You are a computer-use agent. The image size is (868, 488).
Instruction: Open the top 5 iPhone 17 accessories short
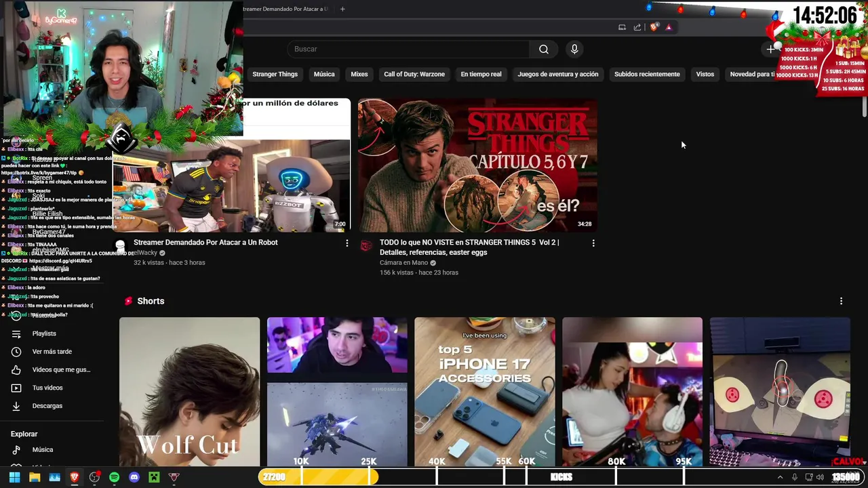(x=485, y=392)
